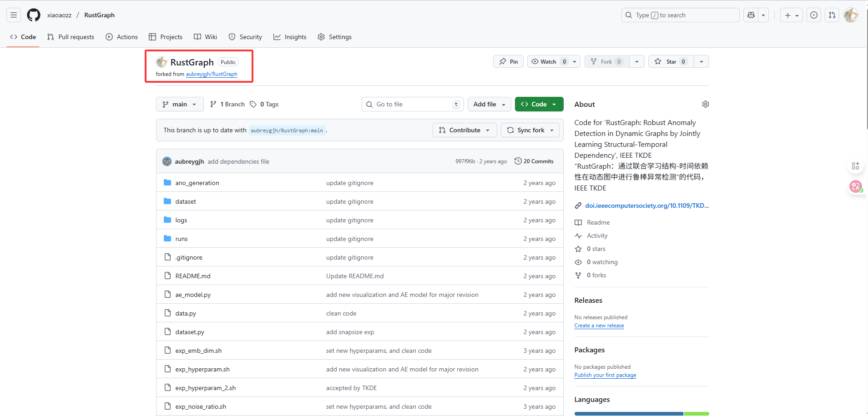Pin the repository
The width and height of the screenshot is (868, 416).
[509, 61]
